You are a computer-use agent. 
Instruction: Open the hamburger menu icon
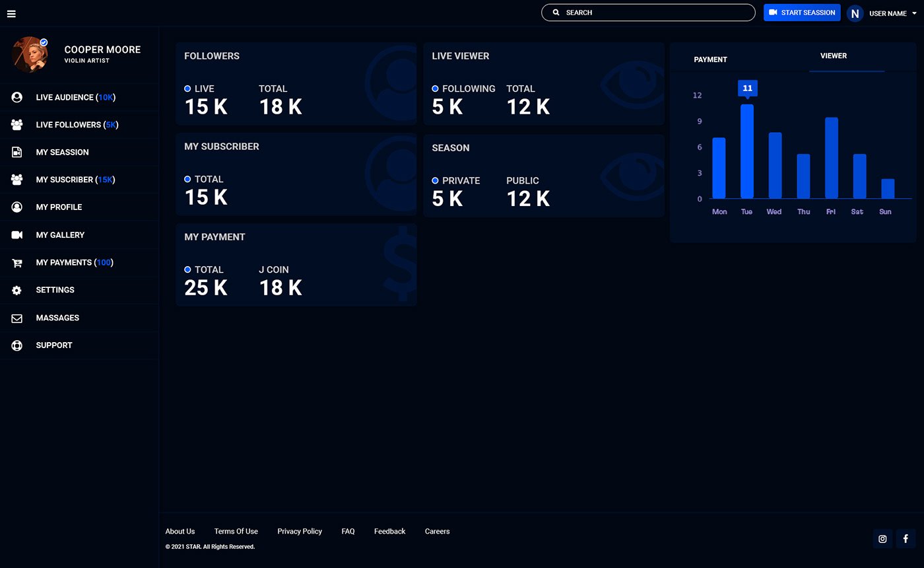point(11,13)
